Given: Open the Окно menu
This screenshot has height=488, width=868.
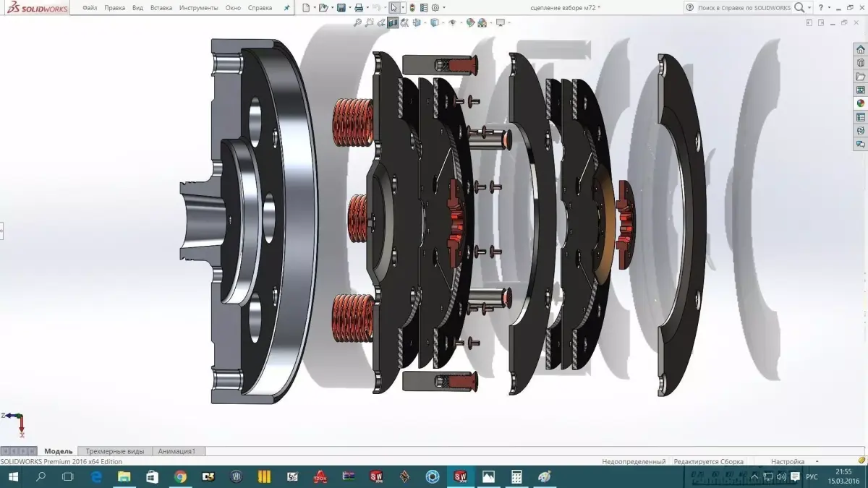Looking at the screenshot, I should (233, 8).
